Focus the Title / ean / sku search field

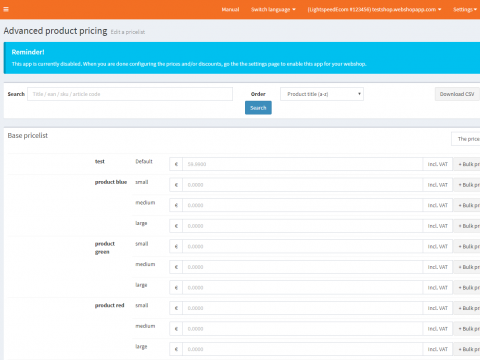click(x=130, y=94)
